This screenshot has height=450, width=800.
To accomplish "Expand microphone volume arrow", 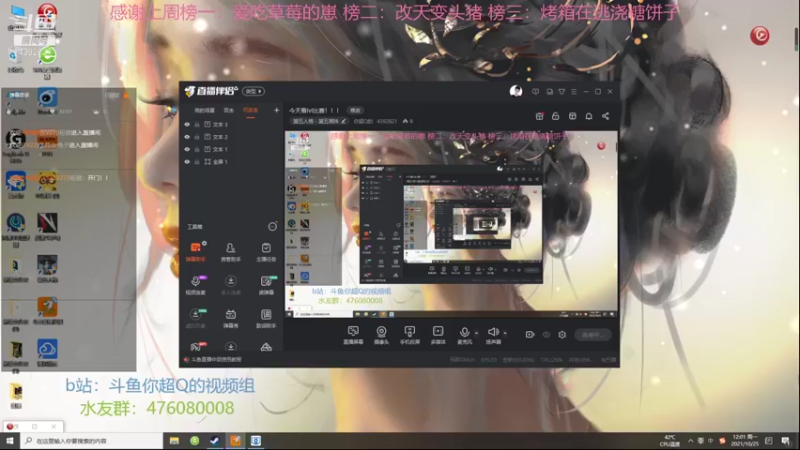I will tap(477, 333).
